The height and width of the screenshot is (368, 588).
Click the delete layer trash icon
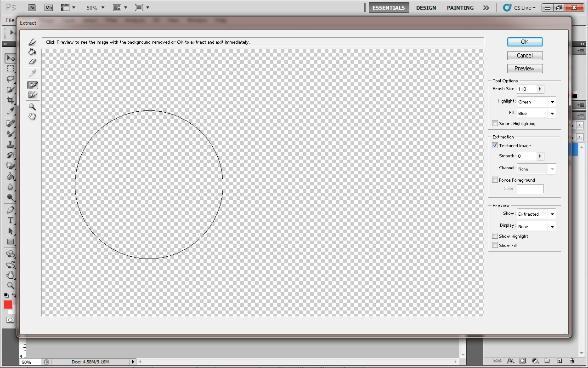572,361
